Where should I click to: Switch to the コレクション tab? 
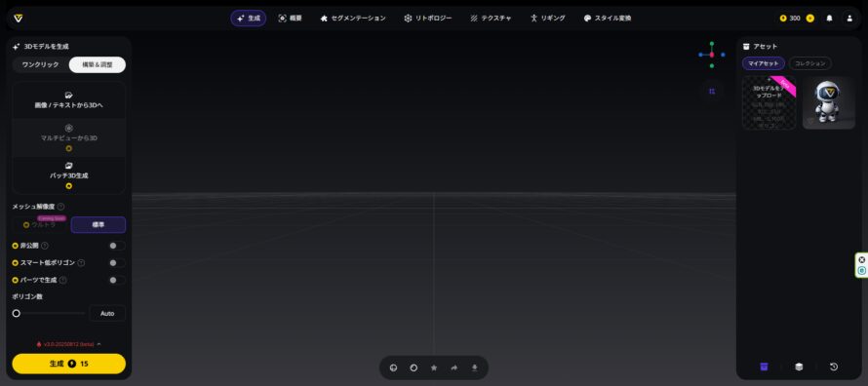tap(809, 63)
